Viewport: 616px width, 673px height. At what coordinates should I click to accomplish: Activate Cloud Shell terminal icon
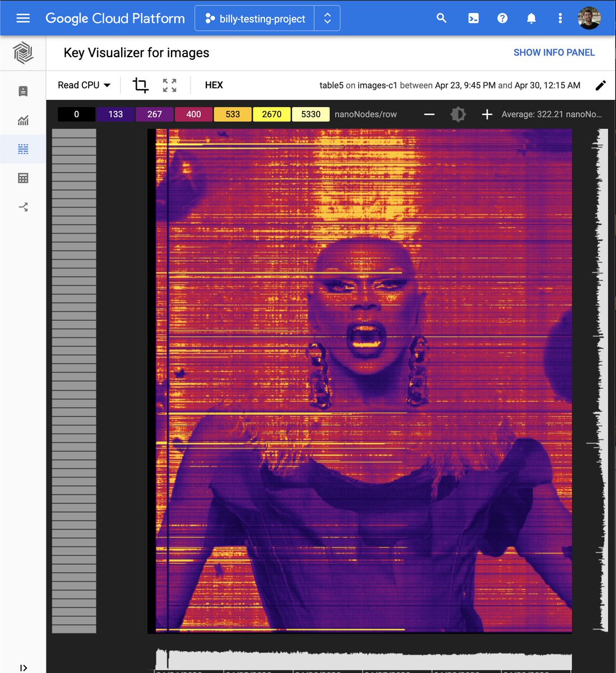point(473,18)
